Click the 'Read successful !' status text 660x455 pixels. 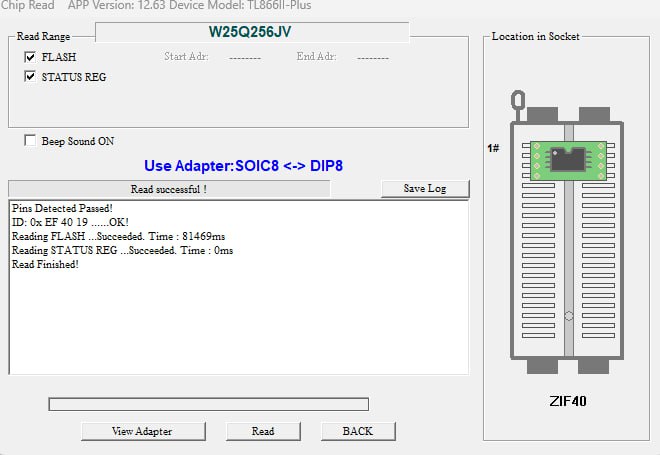click(168, 189)
